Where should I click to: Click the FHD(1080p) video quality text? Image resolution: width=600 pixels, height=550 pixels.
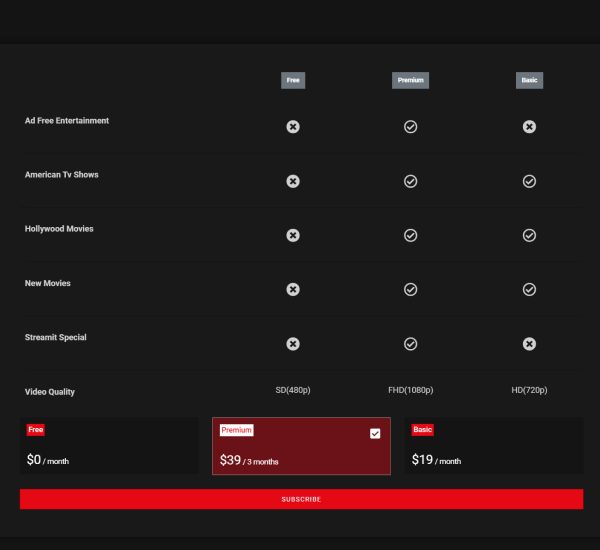[410, 390]
